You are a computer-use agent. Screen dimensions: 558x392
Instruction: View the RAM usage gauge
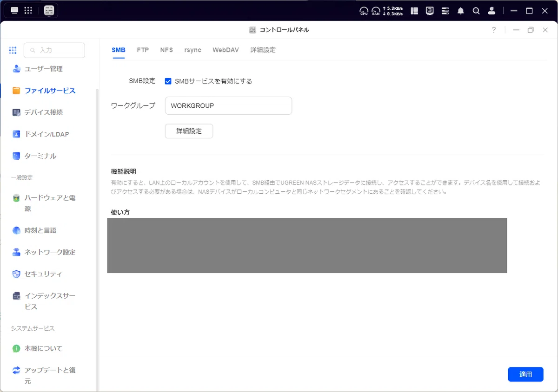376,11
